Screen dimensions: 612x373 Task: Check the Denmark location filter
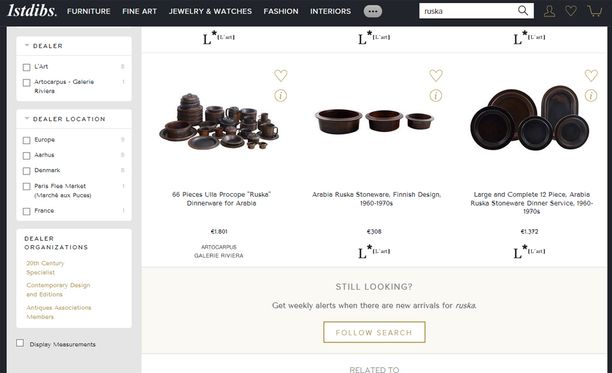point(27,171)
